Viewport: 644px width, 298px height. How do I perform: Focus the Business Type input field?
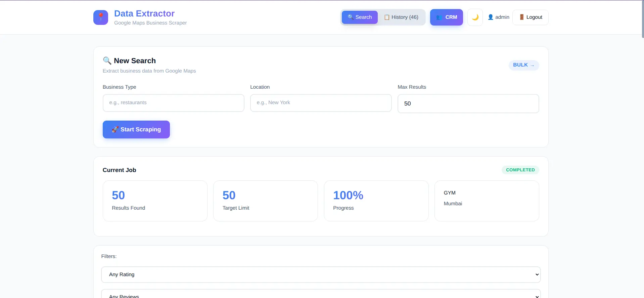(173, 103)
